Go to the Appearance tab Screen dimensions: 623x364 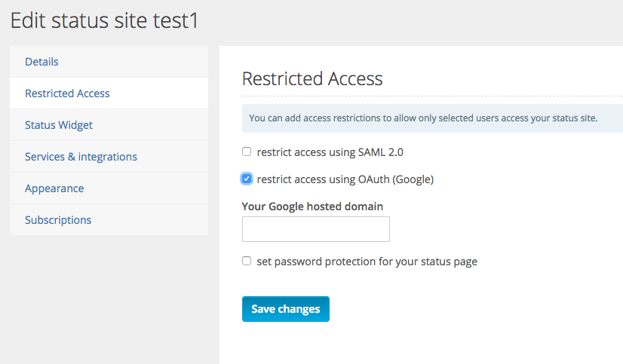click(109, 188)
